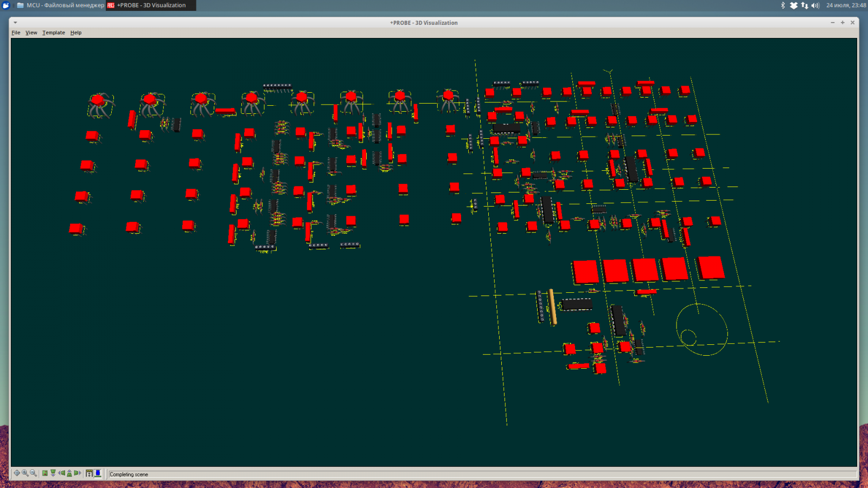Click the date and time clock
Image resolution: width=868 pixels, height=488 pixels.
point(846,5)
